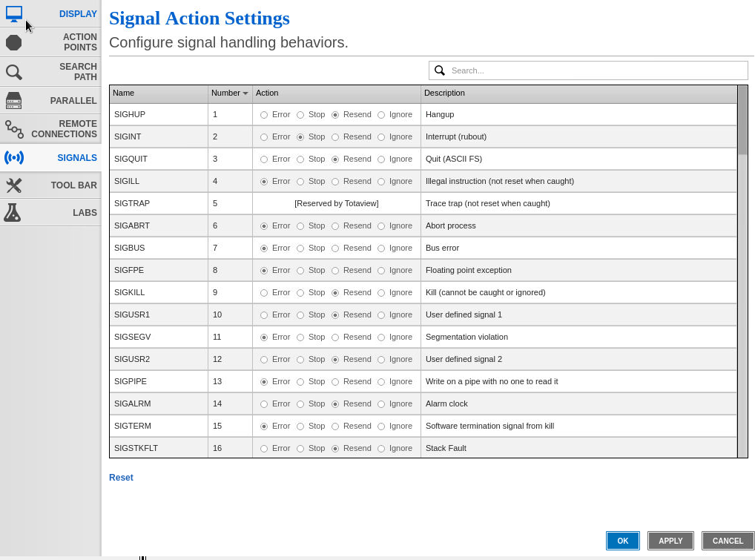Click the Action Points octagon icon
Viewport: 755px width, 560px height.
[x=14, y=42]
